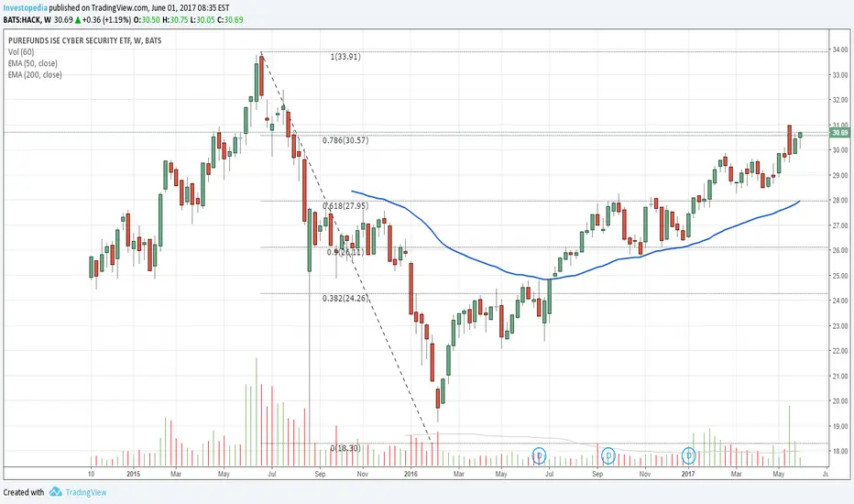The width and height of the screenshot is (854, 504).
Task: Click the 2017 label on time axis
Action: [x=688, y=474]
